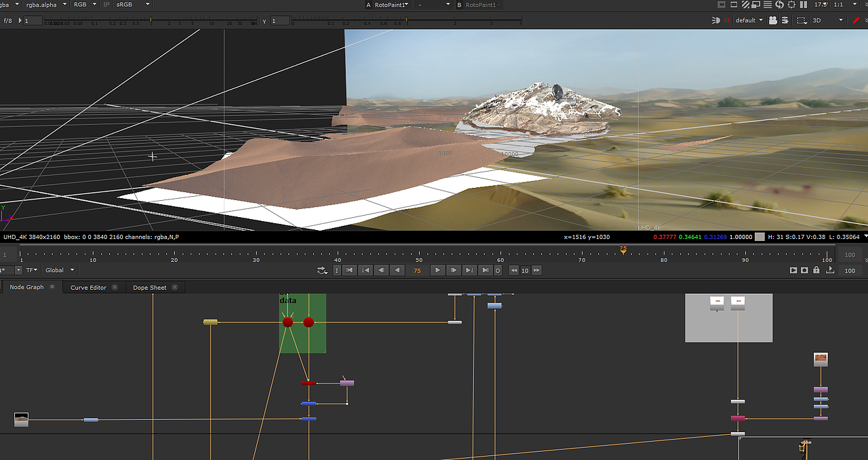This screenshot has height=460, width=868.
Task: Toggle the frames/timecode TF switch
Action: click(30, 270)
